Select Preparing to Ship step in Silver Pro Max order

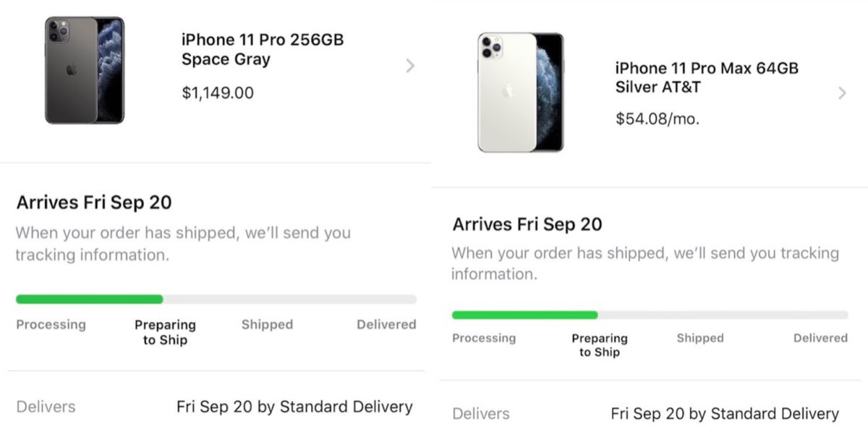tap(599, 345)
